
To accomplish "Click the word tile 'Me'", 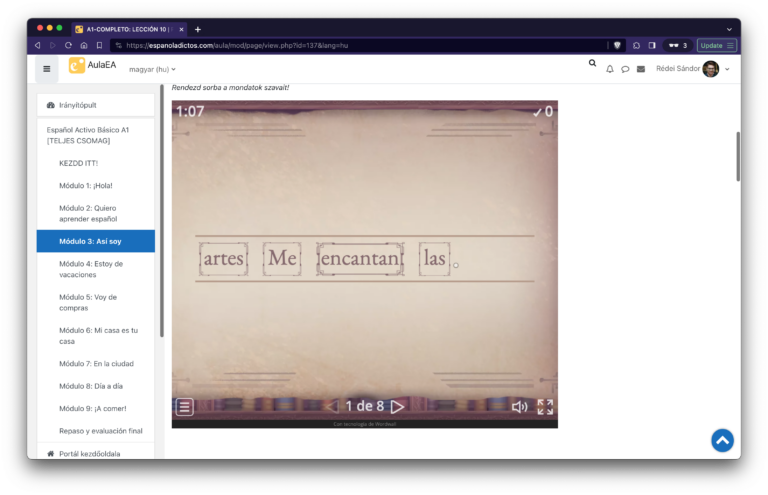I will [x=282, y=259].
